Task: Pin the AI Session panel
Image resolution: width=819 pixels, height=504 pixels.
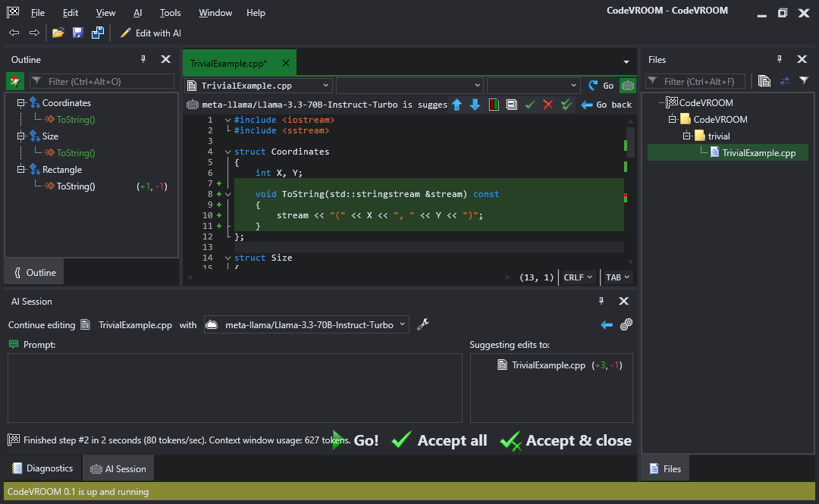Action: tap(601, 301)
